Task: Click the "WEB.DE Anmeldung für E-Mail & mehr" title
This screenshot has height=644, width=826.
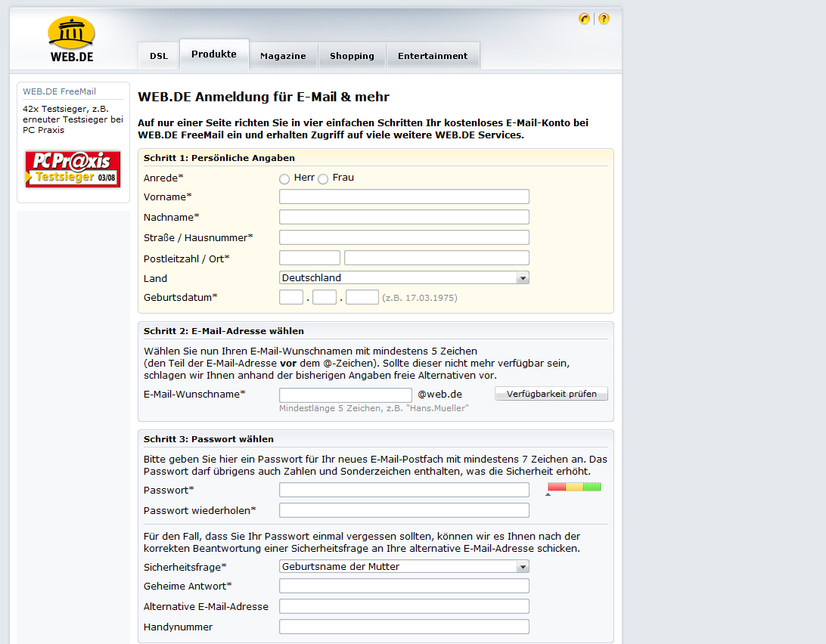Action: click(x=264, y=97)
